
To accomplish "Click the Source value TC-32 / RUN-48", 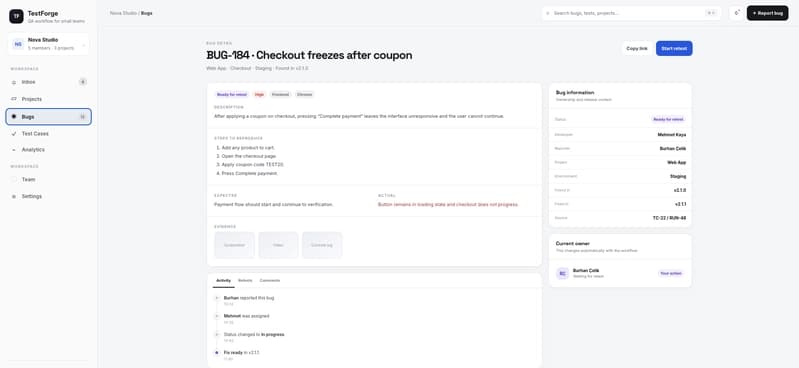I will (670, 218).
